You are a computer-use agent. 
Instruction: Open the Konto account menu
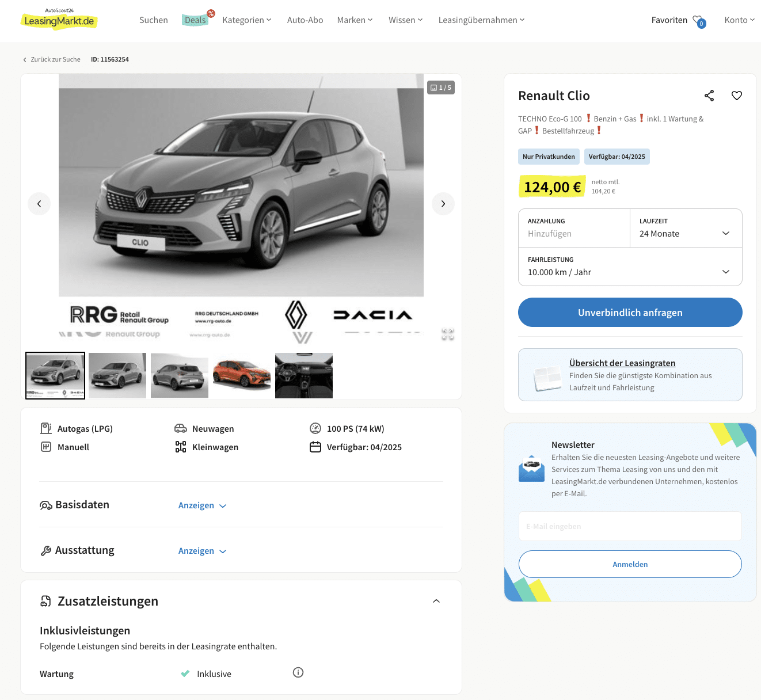(x=740, y=20)
